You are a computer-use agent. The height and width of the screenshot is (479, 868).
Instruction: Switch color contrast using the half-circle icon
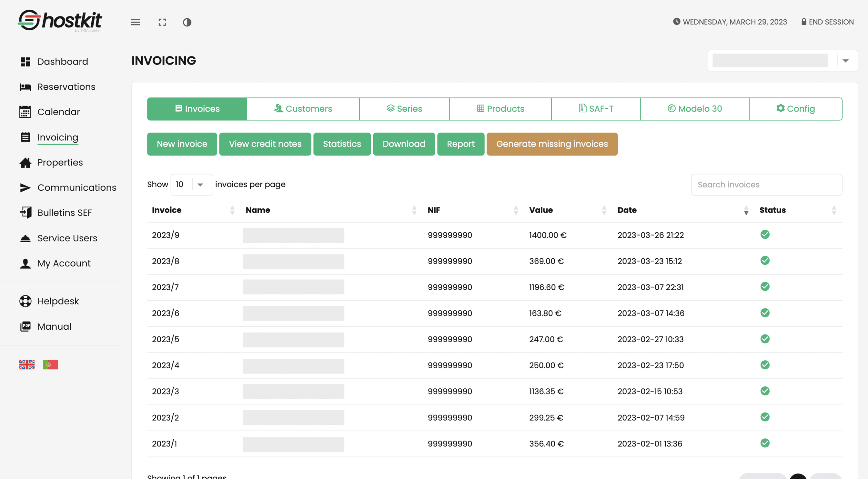click(x=187, y=23)
